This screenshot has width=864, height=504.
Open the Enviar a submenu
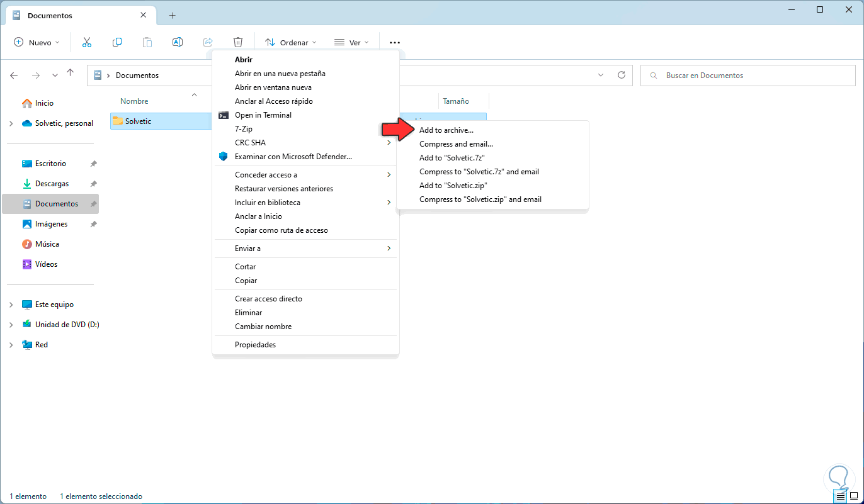click(x=306, y=249)
